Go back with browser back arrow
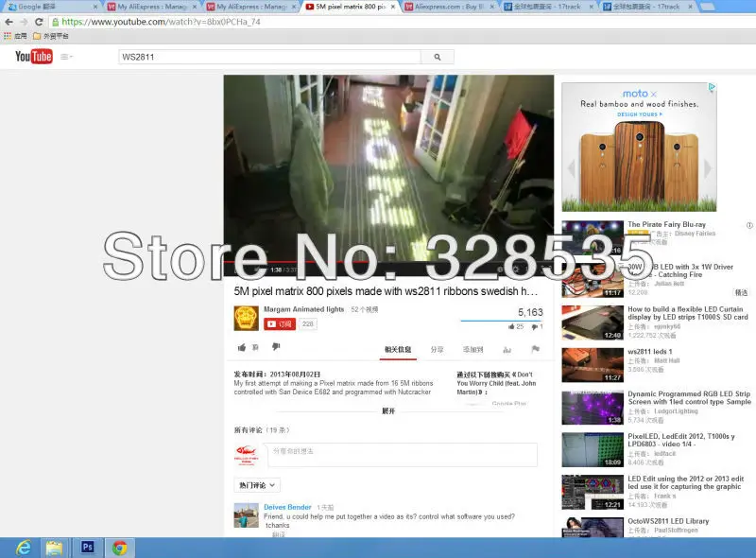This screenshot has width=756, height=558. pos(9,22)
